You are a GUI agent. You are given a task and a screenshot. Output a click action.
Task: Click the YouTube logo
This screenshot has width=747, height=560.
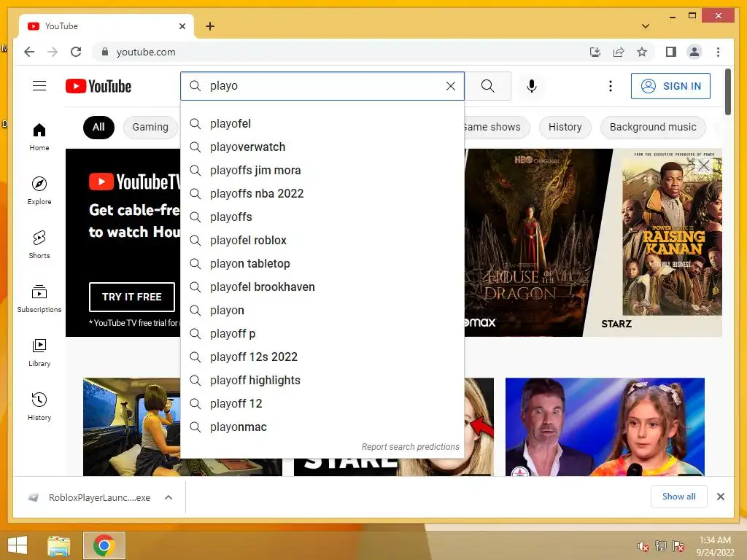click(98, 86)
